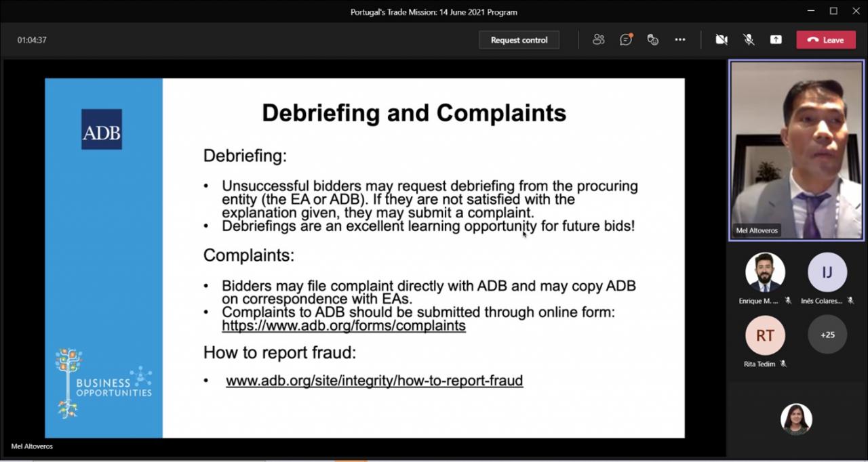
Task: Click the self-view avatar at bottom right
Action: [796, 419]
